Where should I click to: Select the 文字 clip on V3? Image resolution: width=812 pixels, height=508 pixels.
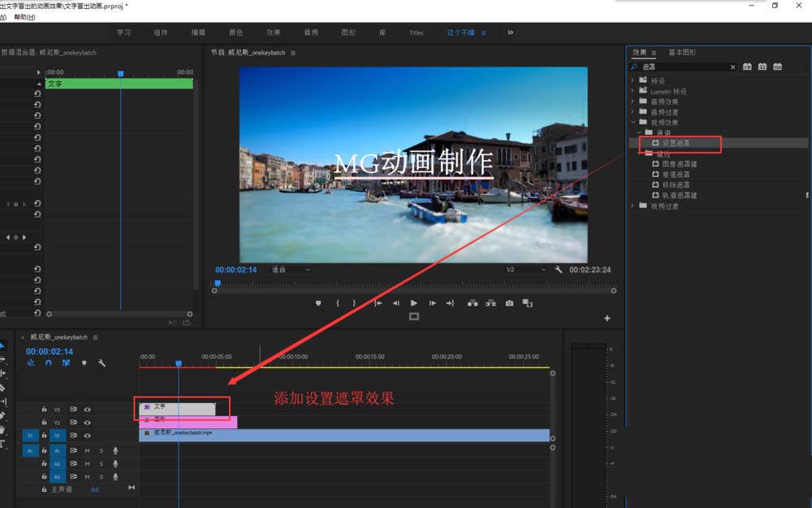177,409
